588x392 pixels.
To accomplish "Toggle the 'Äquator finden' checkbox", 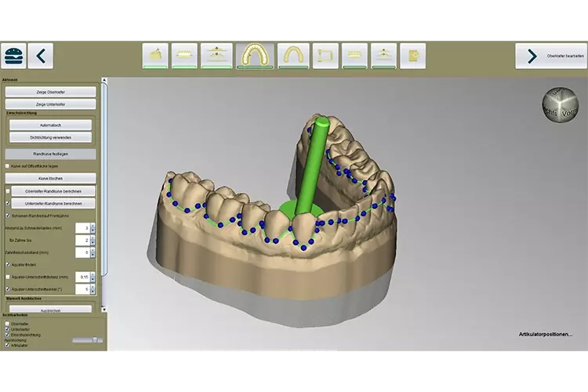I will point(7,265).
